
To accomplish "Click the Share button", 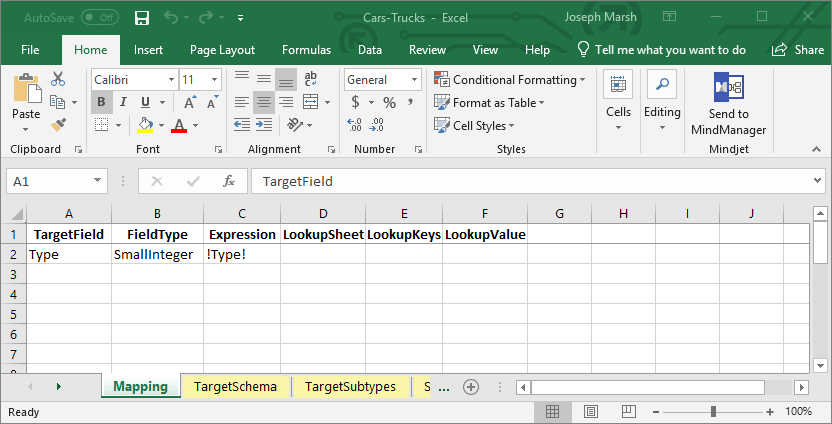I will 800,50.
